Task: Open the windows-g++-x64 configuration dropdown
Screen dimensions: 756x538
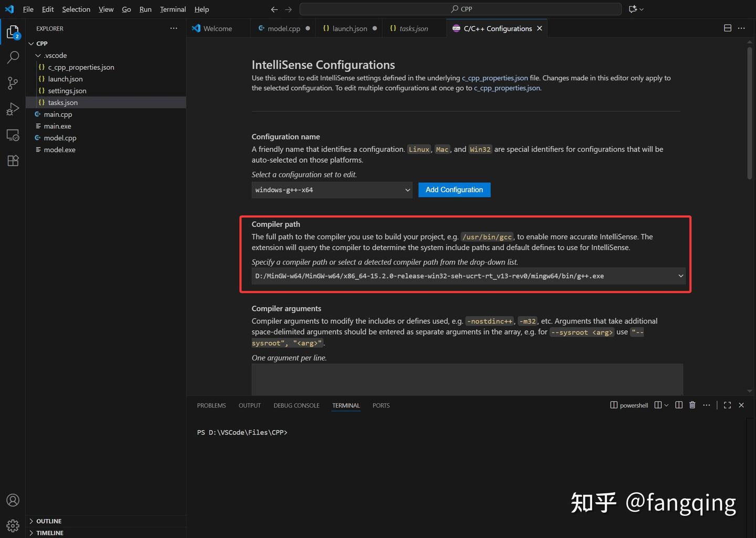Action: 332,190
